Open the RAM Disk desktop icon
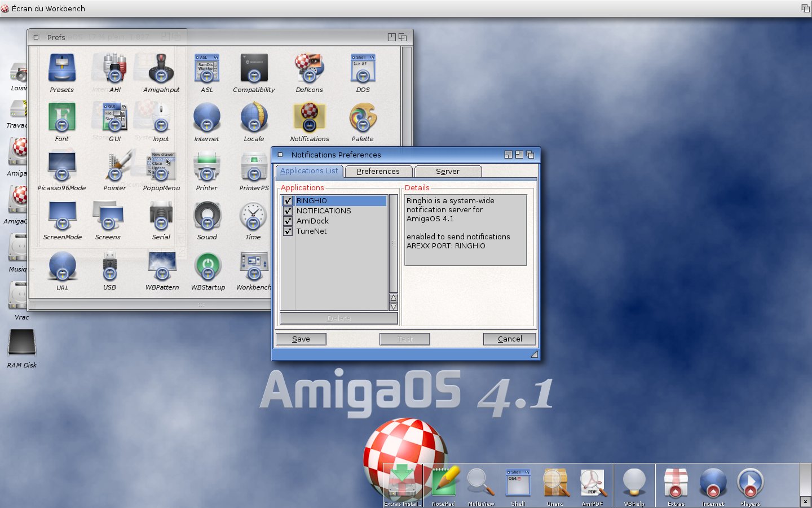Viewport: 812px width, 508px height. (21, 343)
